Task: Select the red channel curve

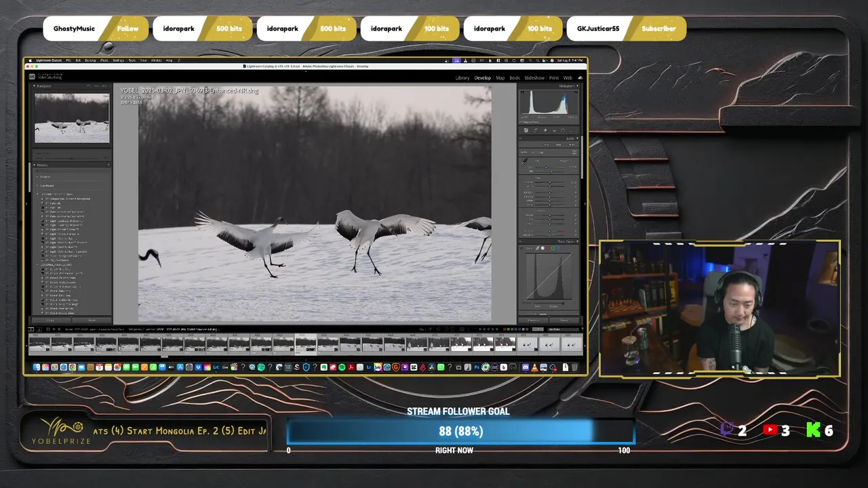Action: coord(548,248)
